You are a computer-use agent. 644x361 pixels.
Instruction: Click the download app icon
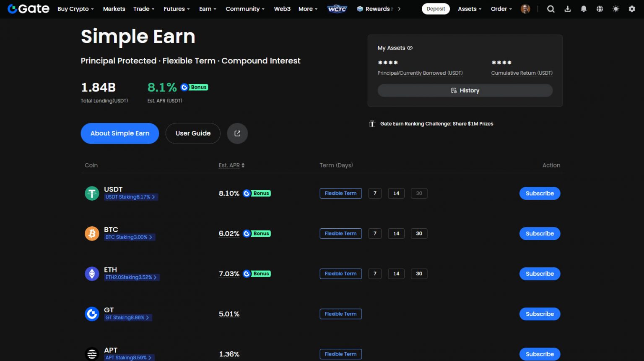point(568,9)
